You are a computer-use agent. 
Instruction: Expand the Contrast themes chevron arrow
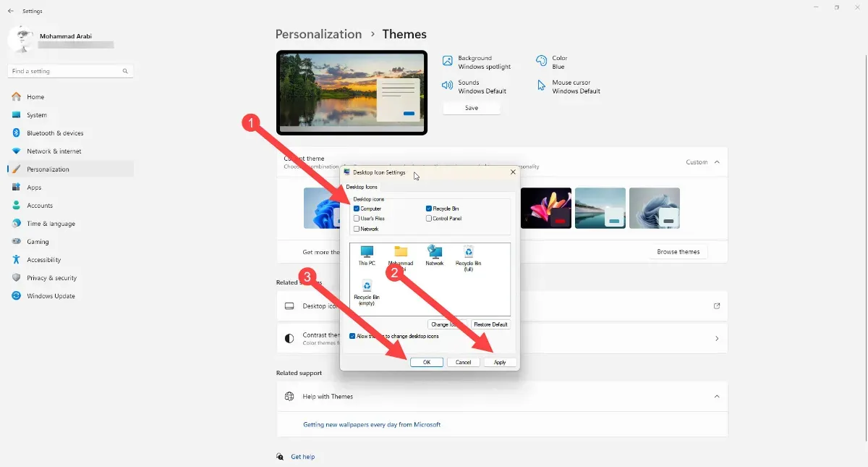(717, 338)
